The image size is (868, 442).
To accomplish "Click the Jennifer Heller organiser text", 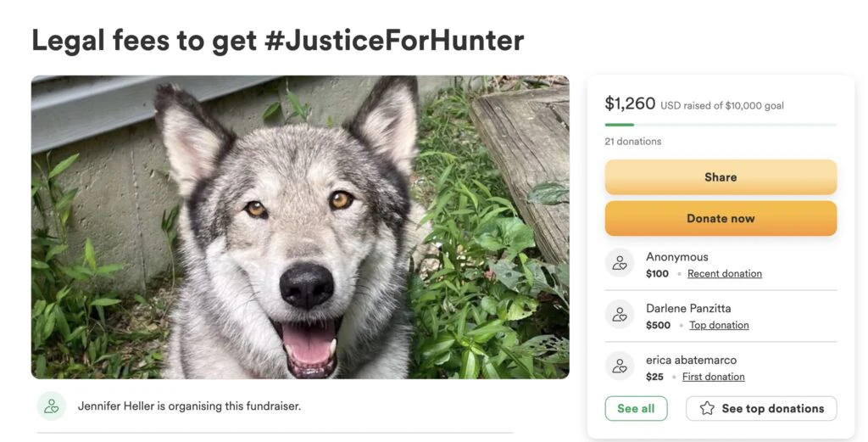I will pyautogui.click(x=189, y=406).
